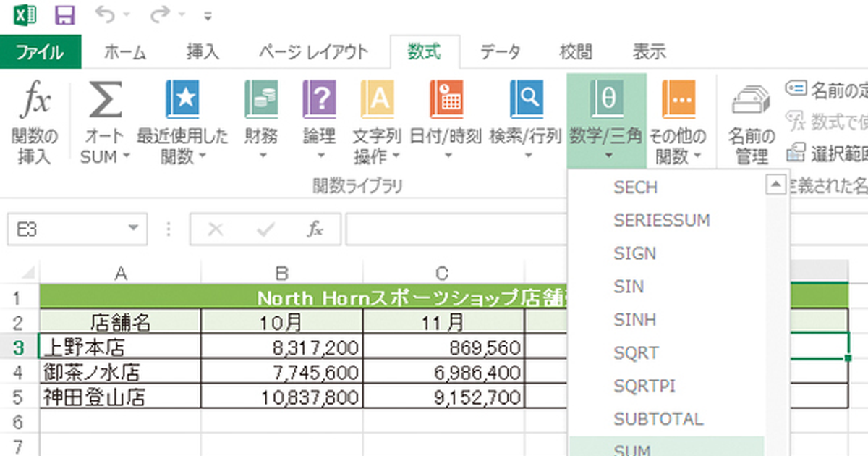
Task: Select column C header
Action: point(443,274)
